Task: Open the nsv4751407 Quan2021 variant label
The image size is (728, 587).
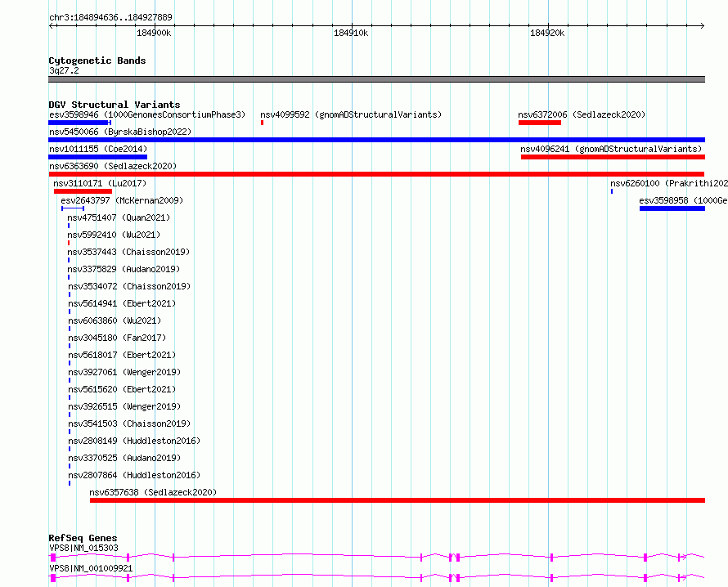Action: tap(119, 217)
